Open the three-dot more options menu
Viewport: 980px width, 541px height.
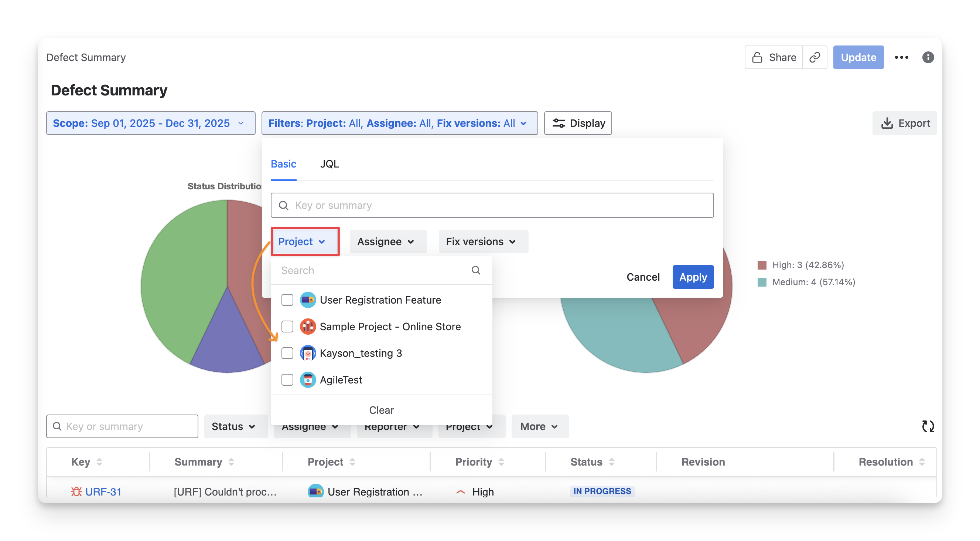pos(901,57)
